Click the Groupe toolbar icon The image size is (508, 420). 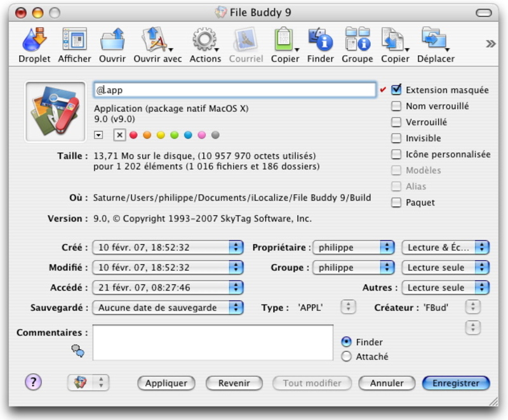point(358,39)
